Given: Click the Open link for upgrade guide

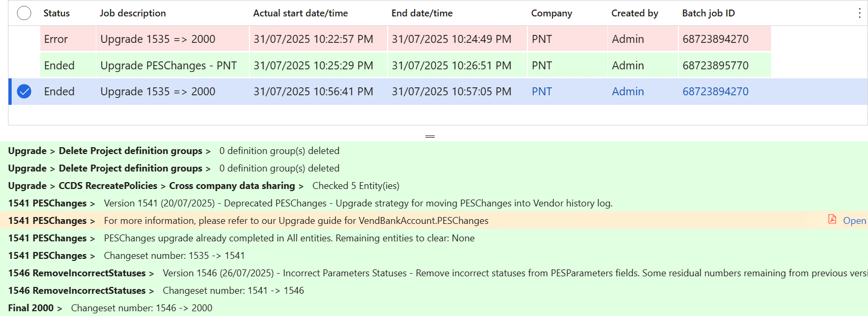Looking at the screenshot, I should 854,221.
